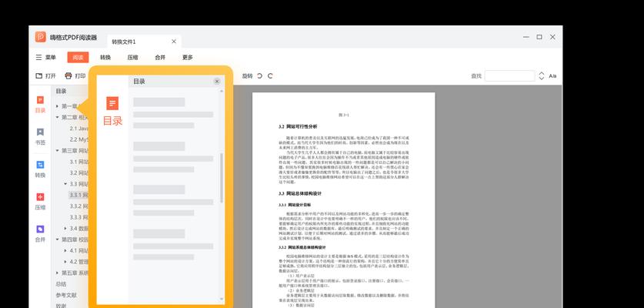Image resolution: width=644 pixels, height=308 pixels.
Task: Close the PDF reader window
Action: pos(552,37)
